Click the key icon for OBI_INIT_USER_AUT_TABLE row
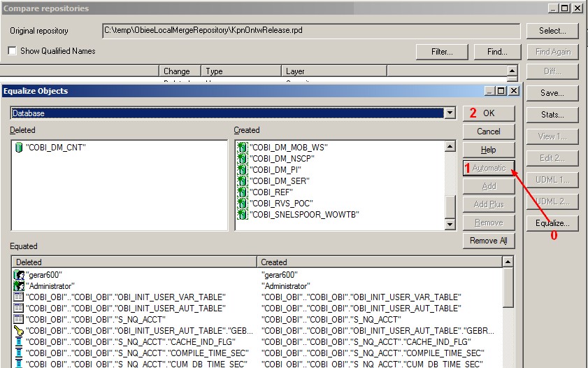The width and height of the screenshot is (588, 368). 19,331
